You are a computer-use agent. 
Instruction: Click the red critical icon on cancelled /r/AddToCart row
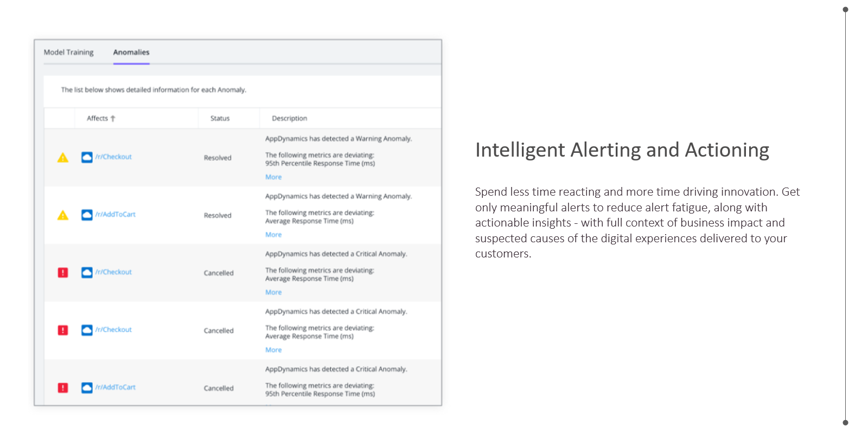tap(63, 388)
